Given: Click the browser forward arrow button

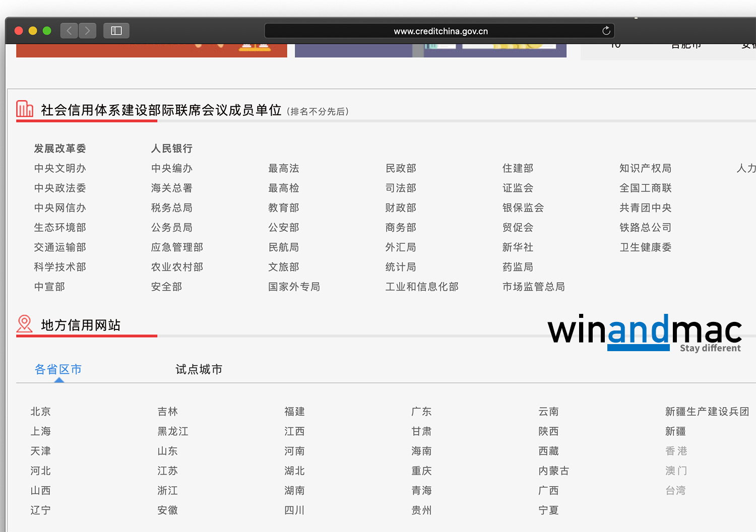Looking at the screenshot, I should click(x=87, y=31).
